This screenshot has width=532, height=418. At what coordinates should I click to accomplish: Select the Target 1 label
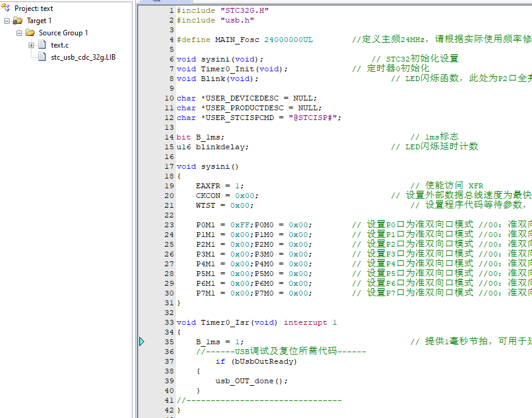click(39, 21)
